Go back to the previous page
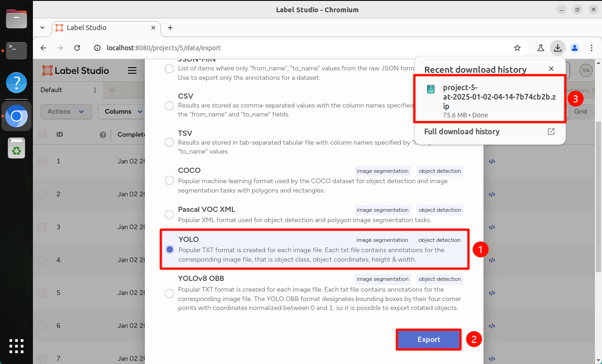 click(x=43, y=48)
